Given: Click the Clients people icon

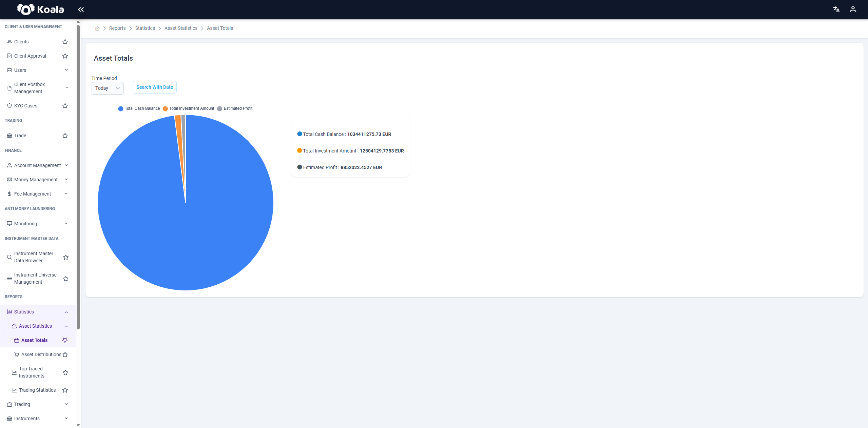Looking at the screenshot, I should tap(9, 42).
